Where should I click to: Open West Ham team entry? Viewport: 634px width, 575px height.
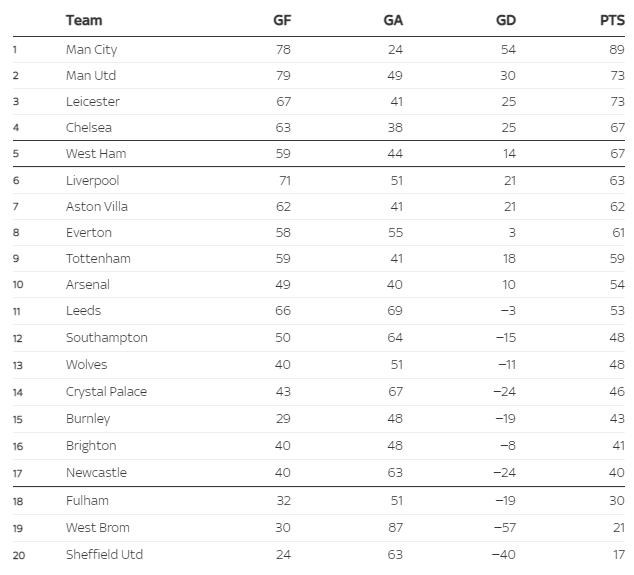(96, 154)
